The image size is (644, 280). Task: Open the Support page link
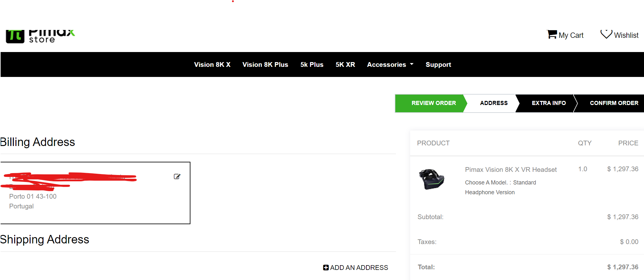(x=438, y=65)
